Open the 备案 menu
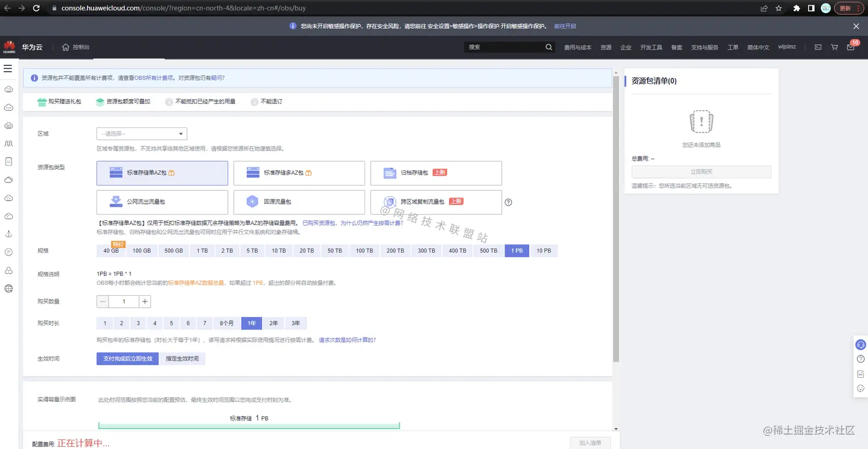The height and width of the screenshot is (449, 868). point(677,47)
